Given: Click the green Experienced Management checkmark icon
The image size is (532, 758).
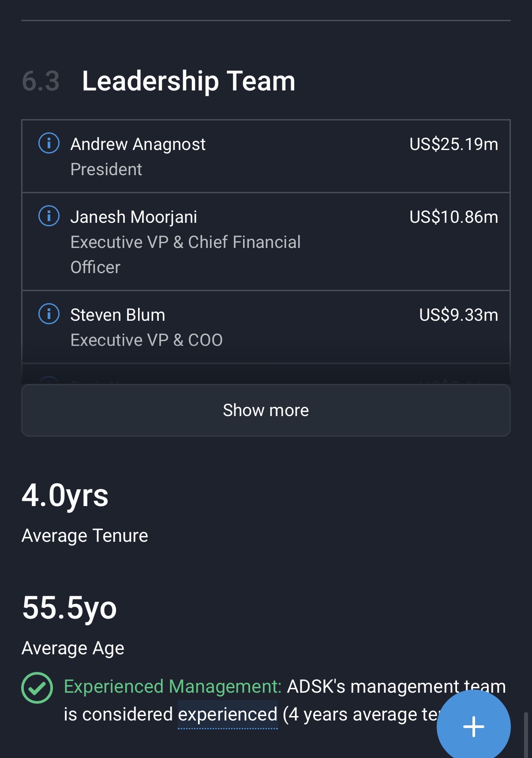Looking at the screenshot, I should pos(37,687).
